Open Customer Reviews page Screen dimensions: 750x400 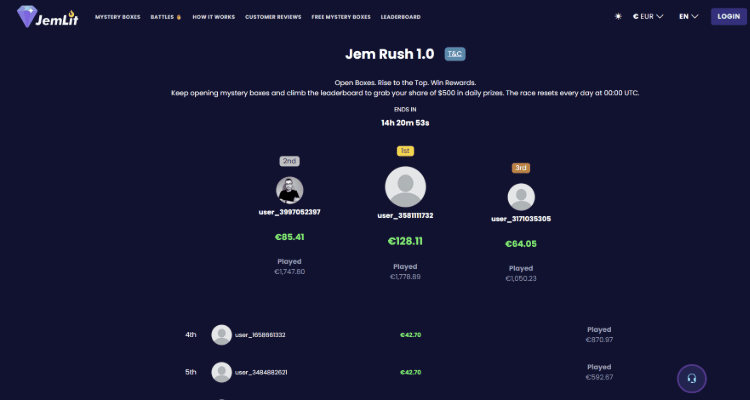(x=273, y=17)
